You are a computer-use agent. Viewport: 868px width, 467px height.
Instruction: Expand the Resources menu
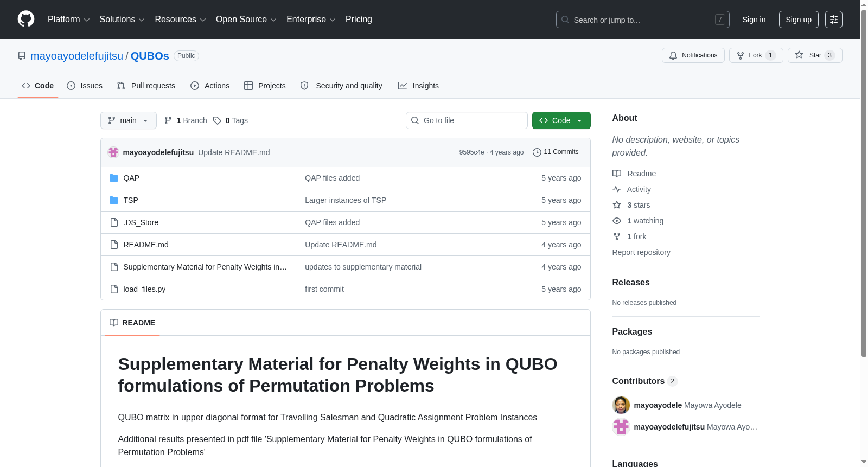tap(180, 20)
